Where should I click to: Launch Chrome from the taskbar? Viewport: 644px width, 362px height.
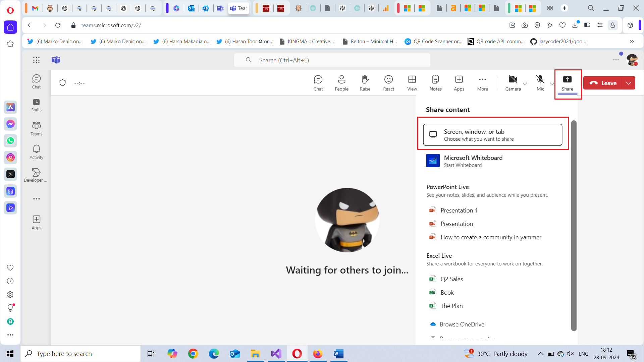(x=193, y=354)
